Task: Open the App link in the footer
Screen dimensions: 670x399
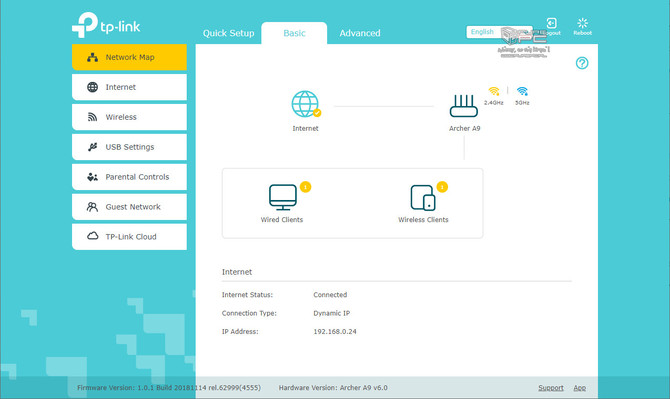Action: [579, 388]
